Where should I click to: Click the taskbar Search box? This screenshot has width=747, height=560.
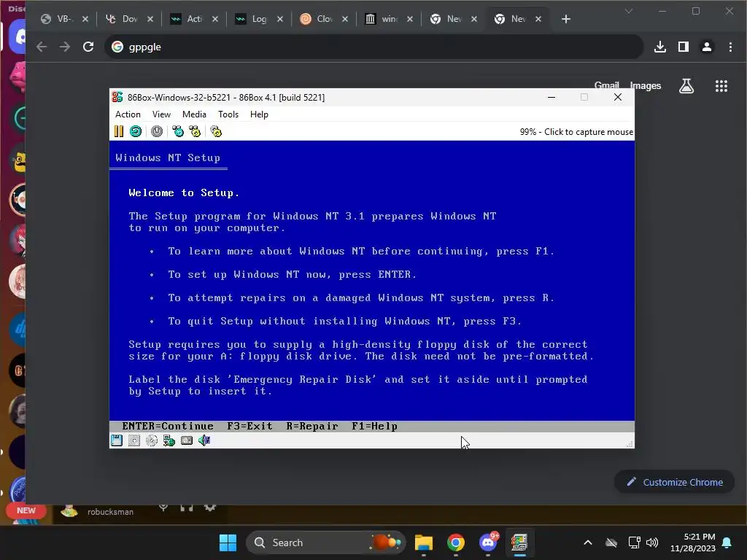[326, 542]
